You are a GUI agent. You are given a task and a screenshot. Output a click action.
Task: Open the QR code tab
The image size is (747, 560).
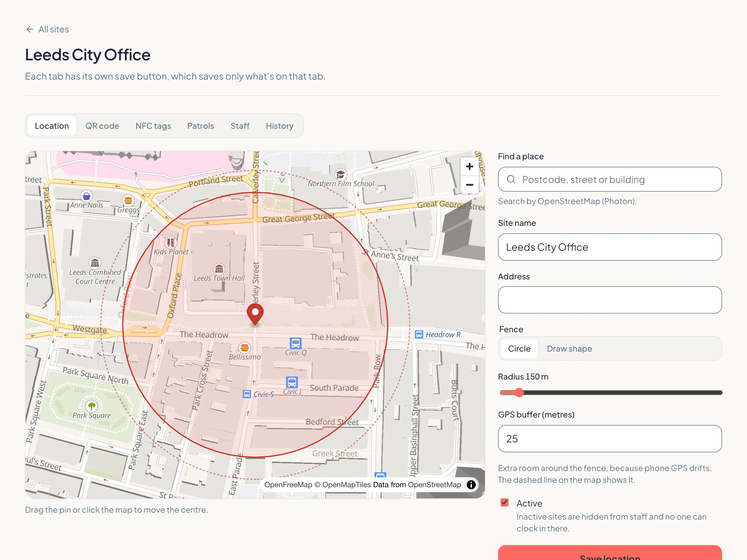(102, 126)
